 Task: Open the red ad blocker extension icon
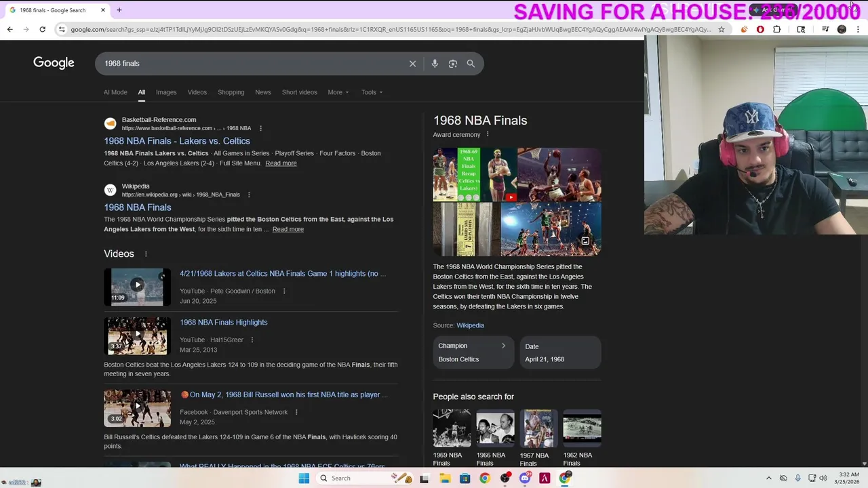(x=760, y=29)
